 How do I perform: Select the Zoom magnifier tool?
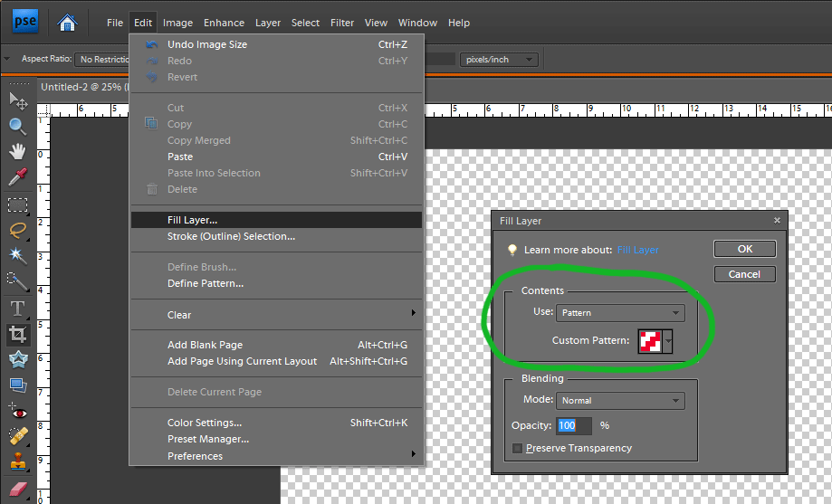[x=17, y=126]
